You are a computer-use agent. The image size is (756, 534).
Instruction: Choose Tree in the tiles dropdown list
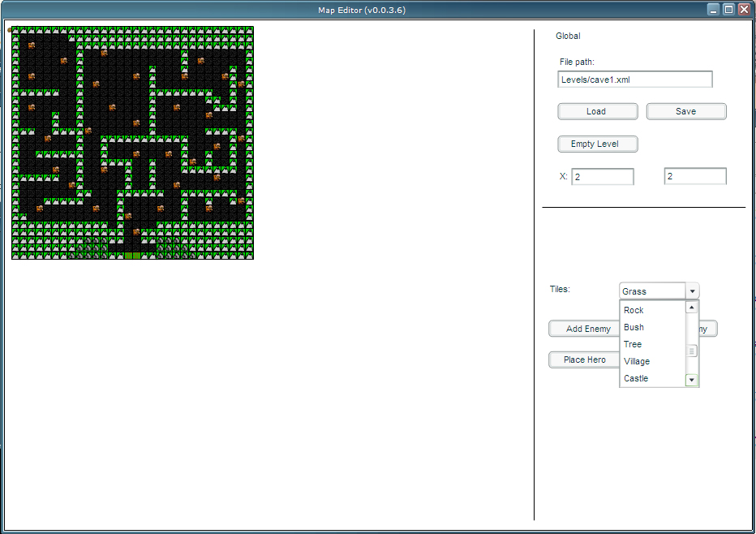pos(633,344)
